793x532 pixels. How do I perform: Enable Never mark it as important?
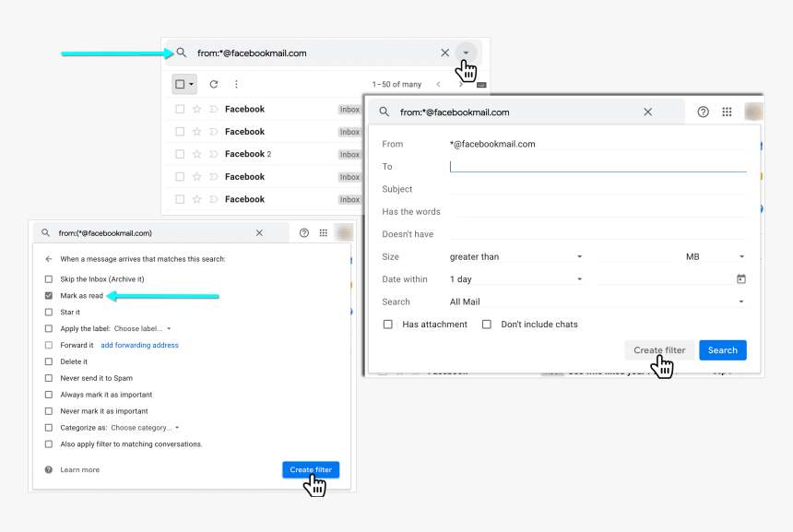point(49,411)
